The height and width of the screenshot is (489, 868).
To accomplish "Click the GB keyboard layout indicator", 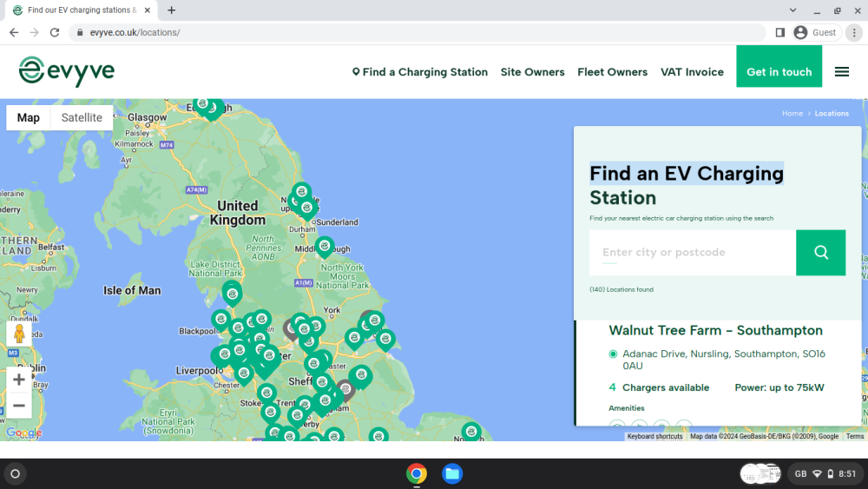I will pos(800,473).
